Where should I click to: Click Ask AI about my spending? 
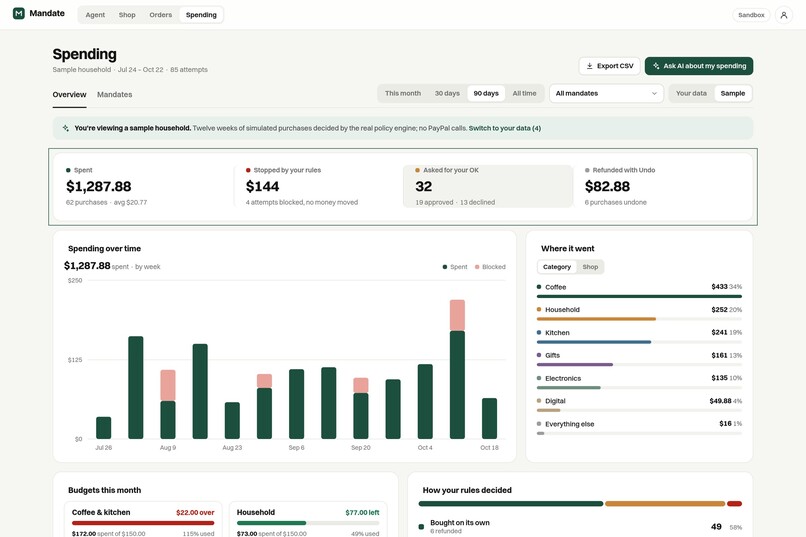(x=699, y=66)
